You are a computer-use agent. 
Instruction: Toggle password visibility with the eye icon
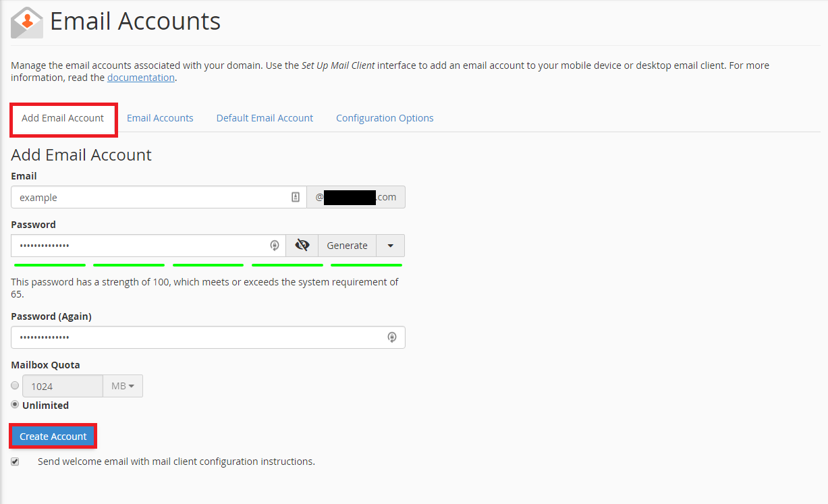(x=302, y=246)
